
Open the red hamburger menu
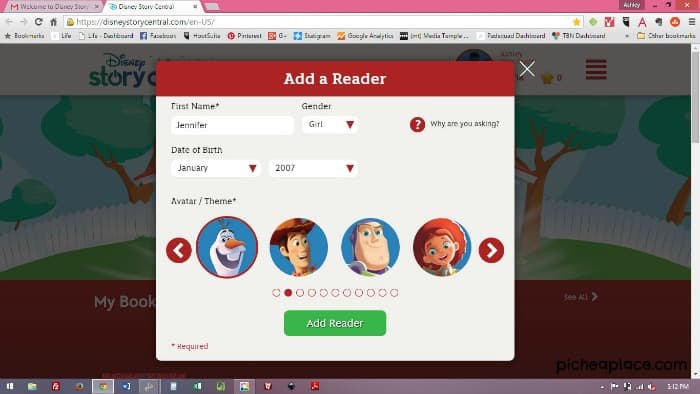596,70
